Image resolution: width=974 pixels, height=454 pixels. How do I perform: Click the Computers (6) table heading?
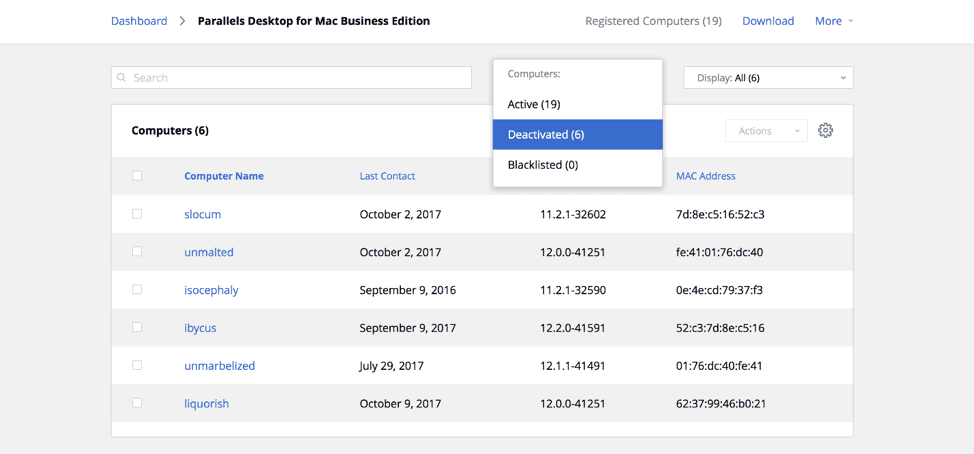(x=170, y=131)
